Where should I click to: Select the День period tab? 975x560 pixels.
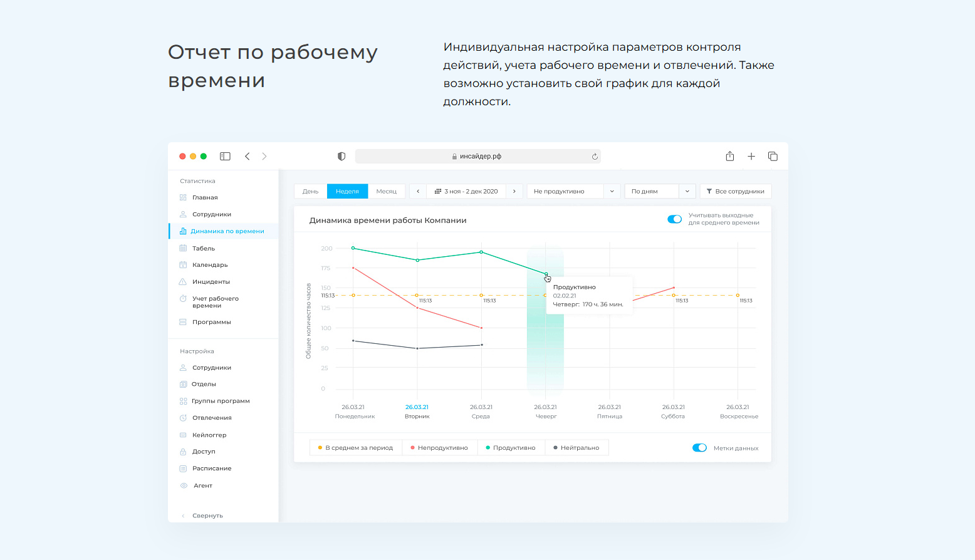(x=310, y=192)
